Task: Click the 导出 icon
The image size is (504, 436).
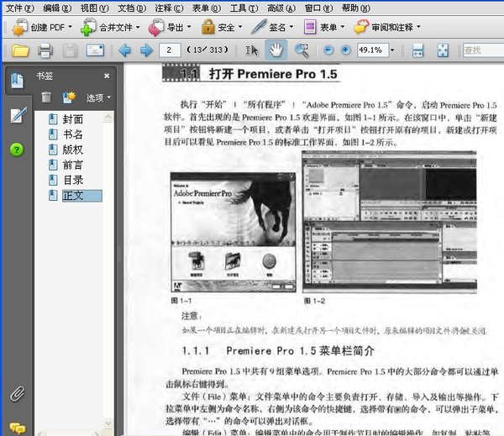Action: (x=156, y=28)
